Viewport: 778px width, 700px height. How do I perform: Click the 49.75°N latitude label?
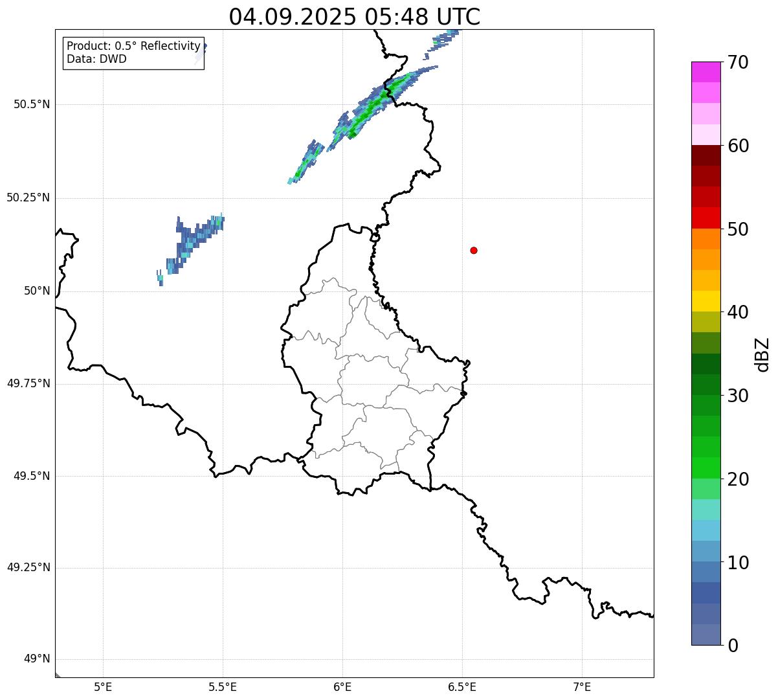pos(28,383)
